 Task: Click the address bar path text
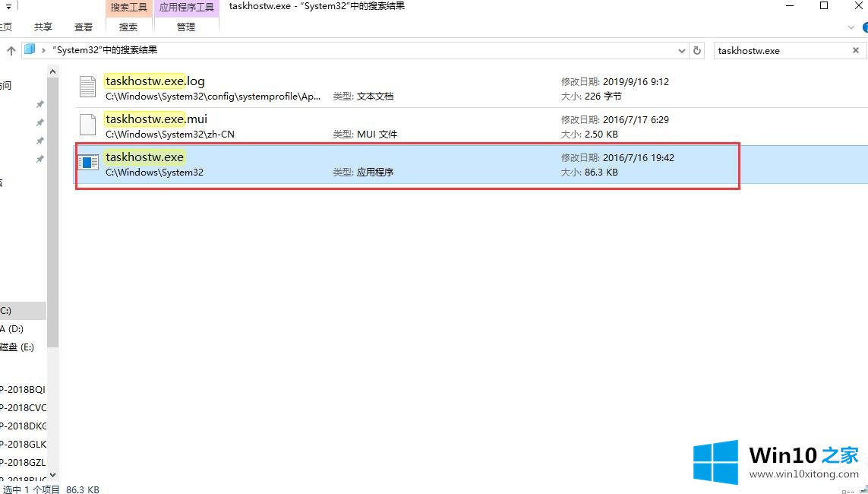click(106, 50)
